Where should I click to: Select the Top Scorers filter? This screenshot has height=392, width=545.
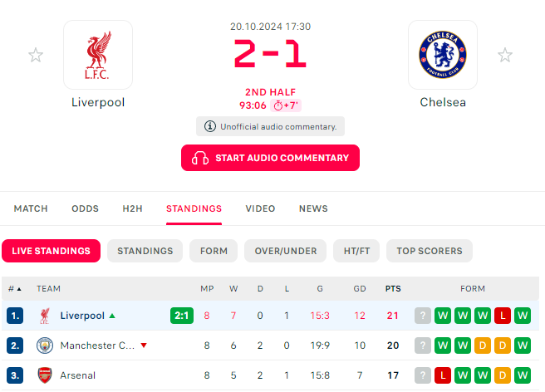tap(430, 251)
